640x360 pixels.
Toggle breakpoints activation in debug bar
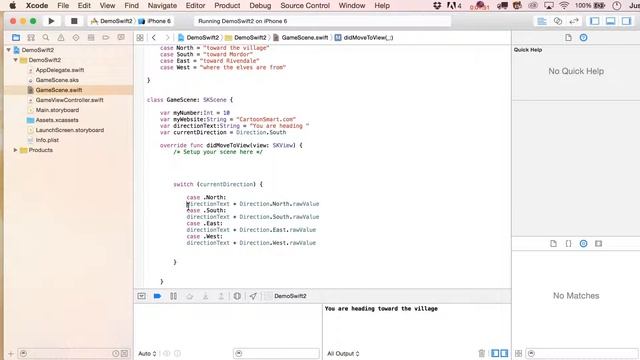157,296
